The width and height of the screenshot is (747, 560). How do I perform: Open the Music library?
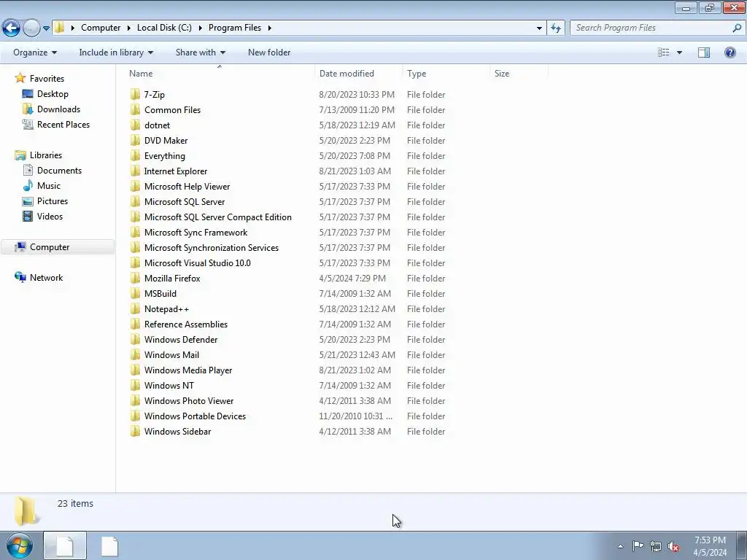click(x=49, y=186)
